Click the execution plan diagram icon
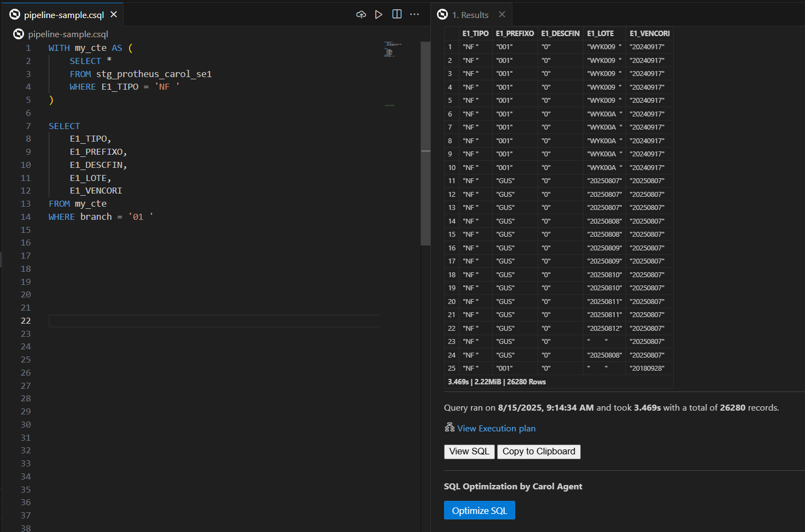805x532 pixels. (x=450, y=427)
